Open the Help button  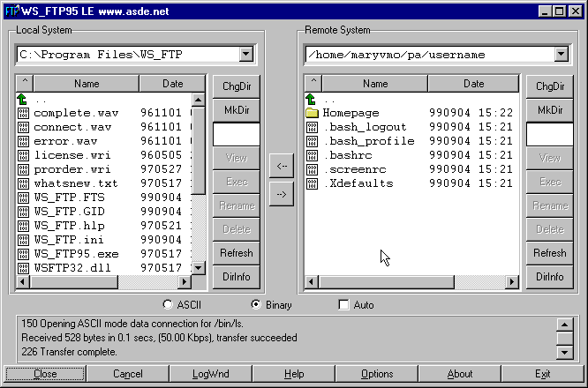[294, 374]
